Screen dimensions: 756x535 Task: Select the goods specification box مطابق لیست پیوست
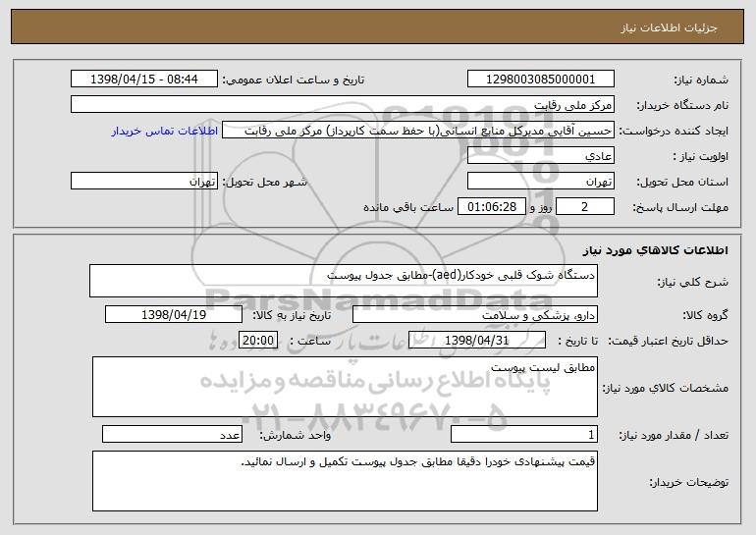345,387
